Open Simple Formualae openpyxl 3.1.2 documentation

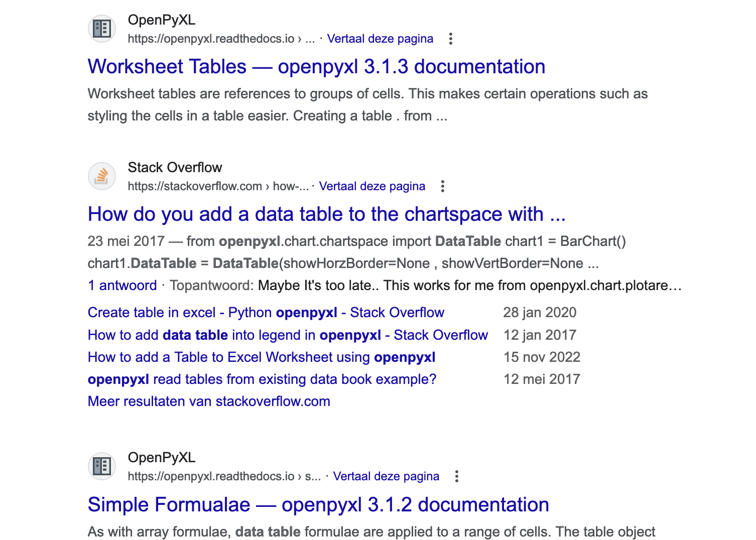coord(318,505)
